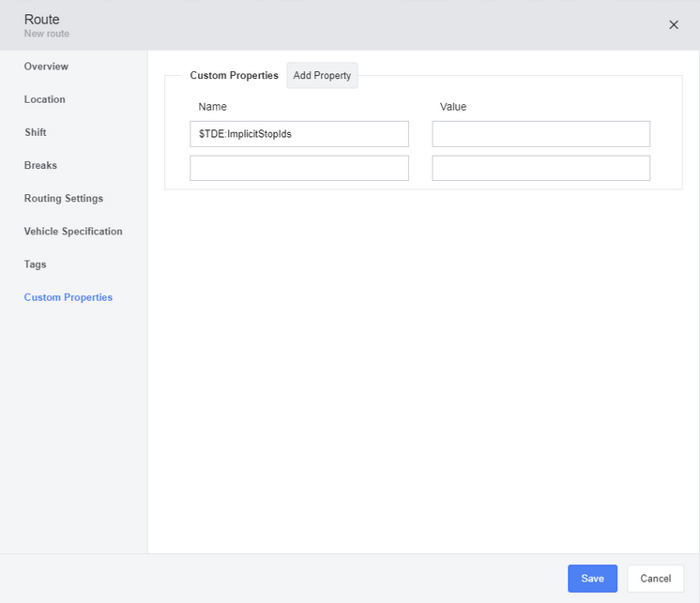
Task: Switch to the Location section
Action: click(45, 99)
